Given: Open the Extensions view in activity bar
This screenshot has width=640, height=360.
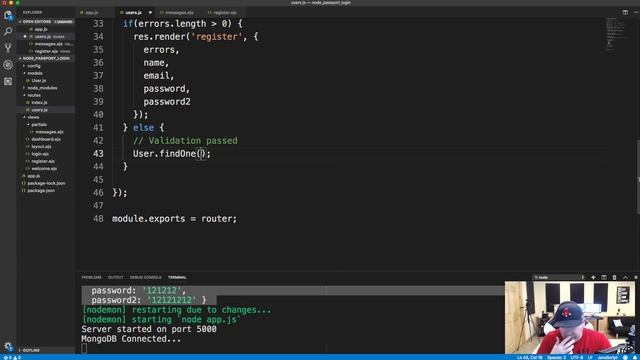Looking at the screenshot, I should [8, 81].
